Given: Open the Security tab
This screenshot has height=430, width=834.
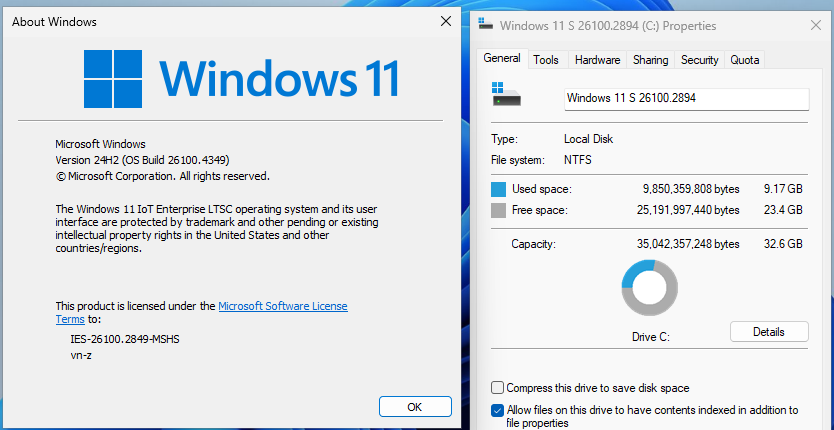Looking at the screenshot, I should (x=699, y=60).
